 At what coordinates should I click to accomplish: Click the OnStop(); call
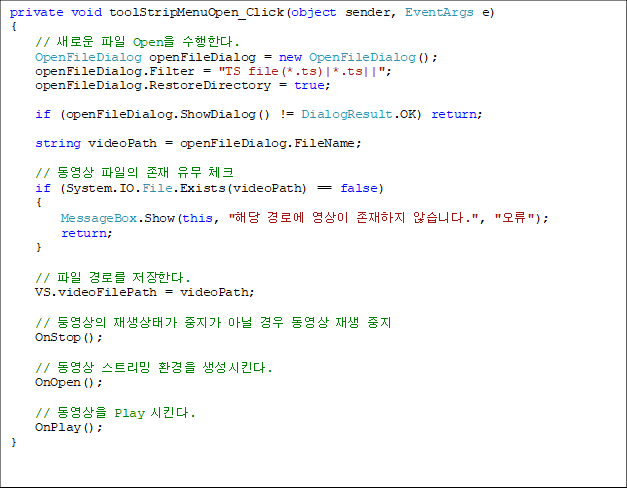click(69, 338)
